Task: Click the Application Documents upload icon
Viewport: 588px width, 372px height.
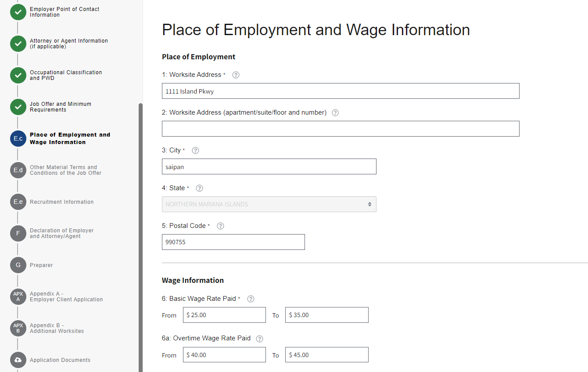Action: (x=18, y=360)
